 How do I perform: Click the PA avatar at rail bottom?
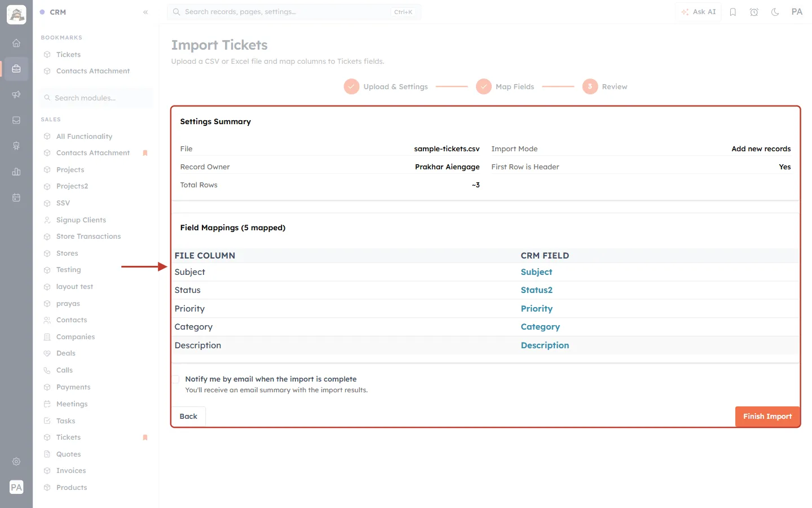(16, 487)
